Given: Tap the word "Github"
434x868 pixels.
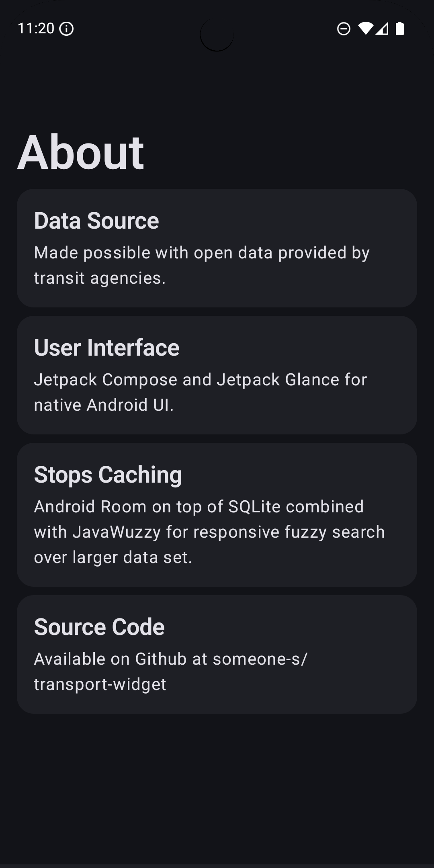Looking at the screenshot, I should coord(161,659).
